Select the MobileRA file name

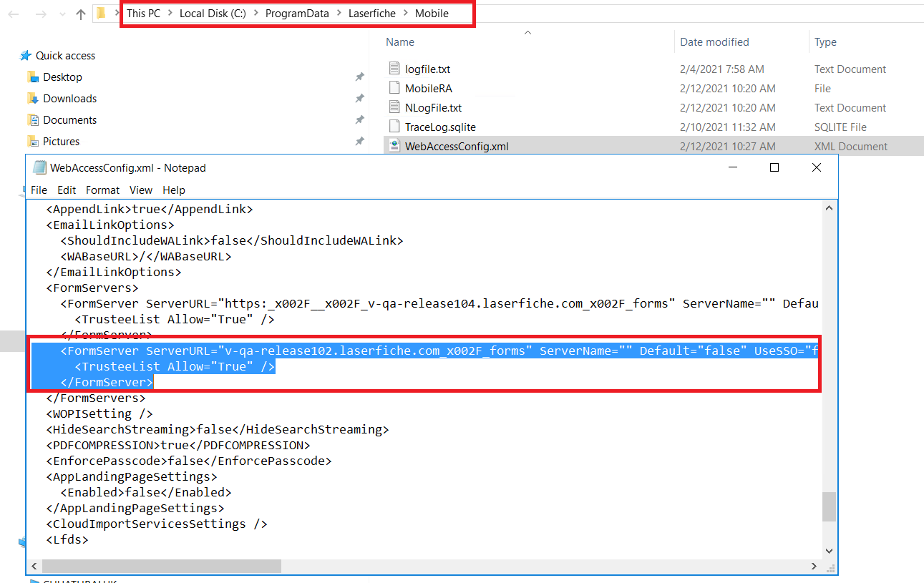pyautogui.click(x=429, y=88)
